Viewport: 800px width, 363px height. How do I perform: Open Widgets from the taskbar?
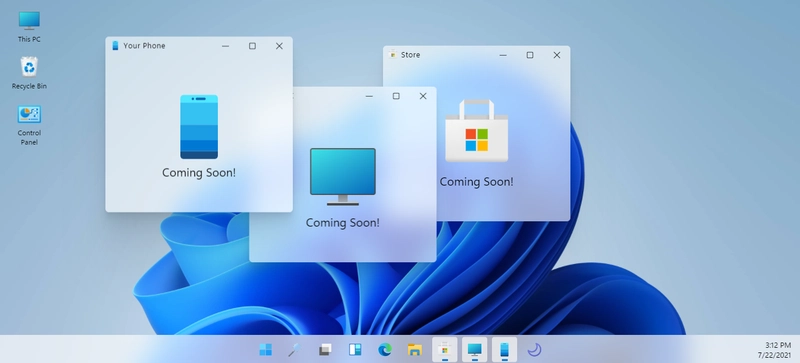point(355,350)
